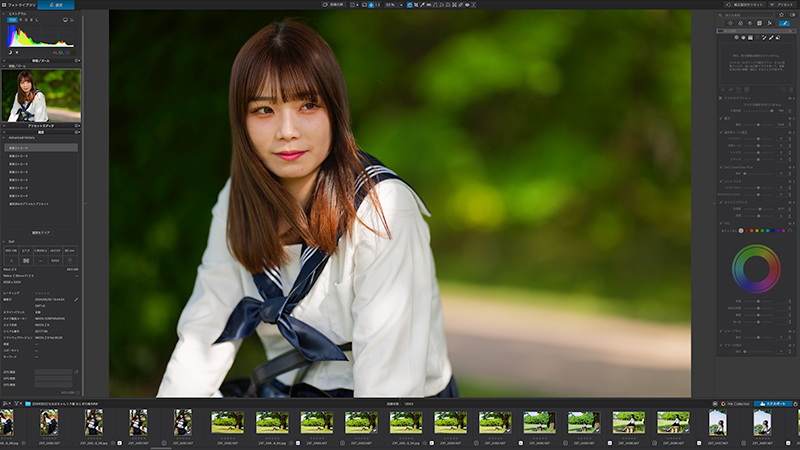
Task: Click the 補正設定のリセット button
Action: (x=745, y=5)
